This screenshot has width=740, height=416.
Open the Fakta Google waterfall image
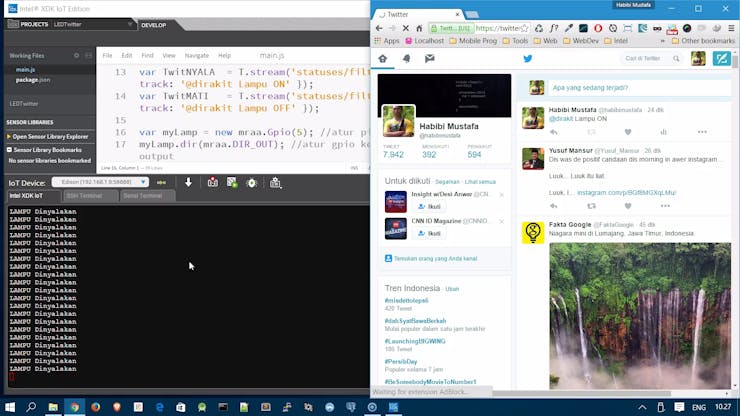(640, 315)
